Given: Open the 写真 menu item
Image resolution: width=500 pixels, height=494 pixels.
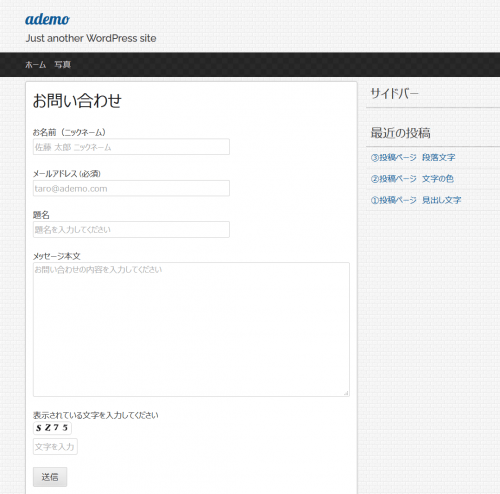Looking at the screenshot, I should point(63,65).
